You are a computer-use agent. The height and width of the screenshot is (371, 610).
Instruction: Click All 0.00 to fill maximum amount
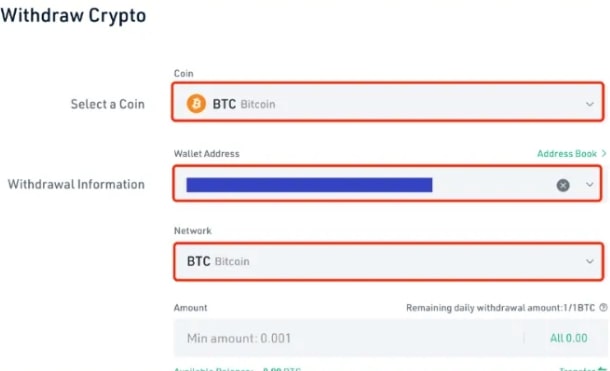pos(568,338)
